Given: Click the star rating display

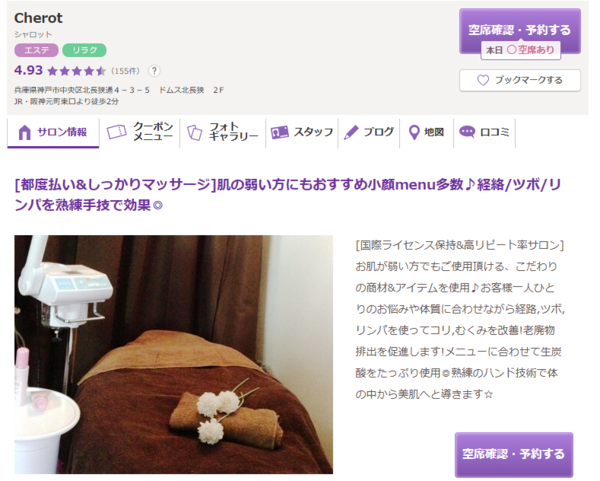Looking at the screenshot, I should click(x=77, y=71).
